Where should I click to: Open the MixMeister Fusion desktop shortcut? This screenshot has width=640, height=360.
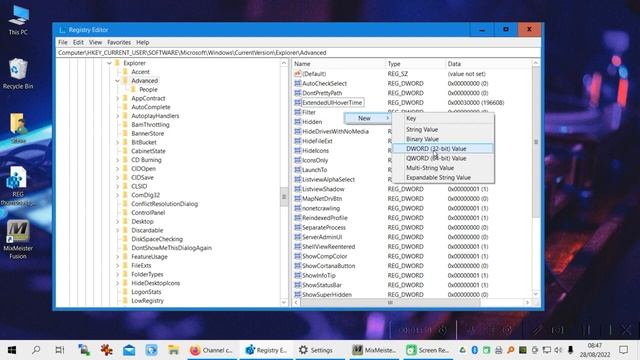point(18,239)
